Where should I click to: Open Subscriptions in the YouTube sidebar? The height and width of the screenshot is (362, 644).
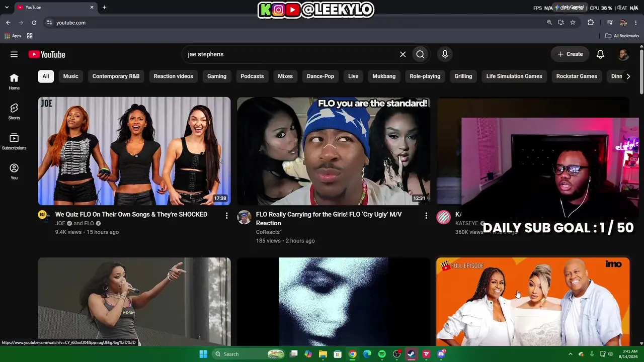click(x=14, y=142)
